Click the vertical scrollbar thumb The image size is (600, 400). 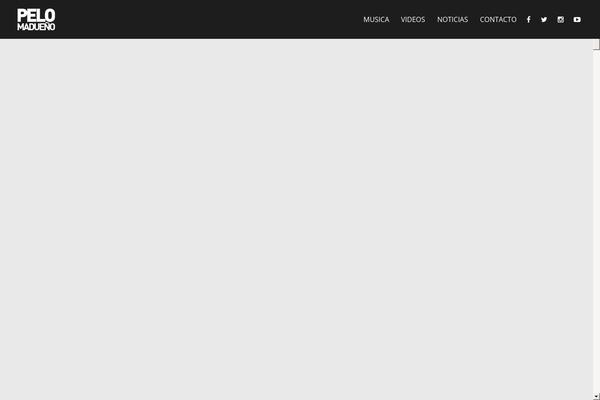coord(596,44)
